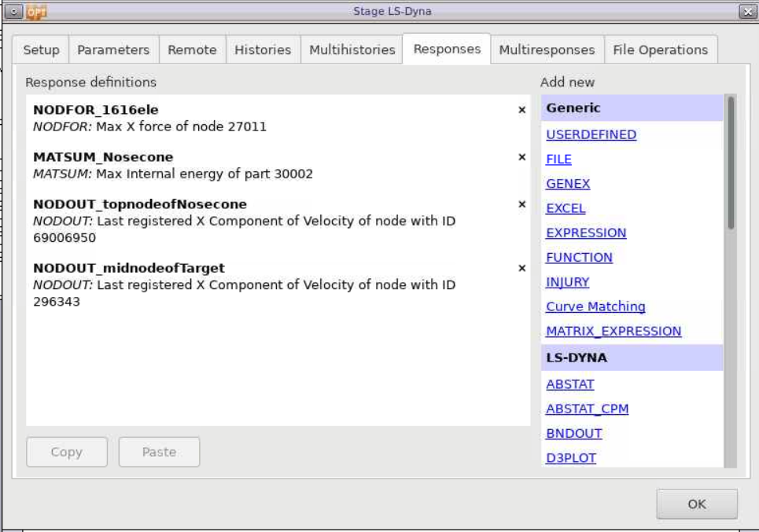
Task: Add a new EXPRESSION response
Action: (x=586, y=233)
